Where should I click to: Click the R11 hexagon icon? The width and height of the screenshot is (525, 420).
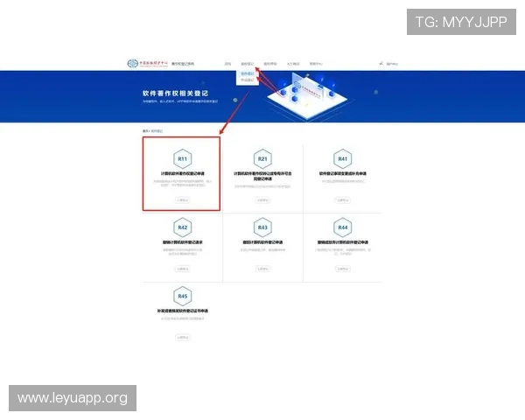pyautogui.click(x=183, y=158)
